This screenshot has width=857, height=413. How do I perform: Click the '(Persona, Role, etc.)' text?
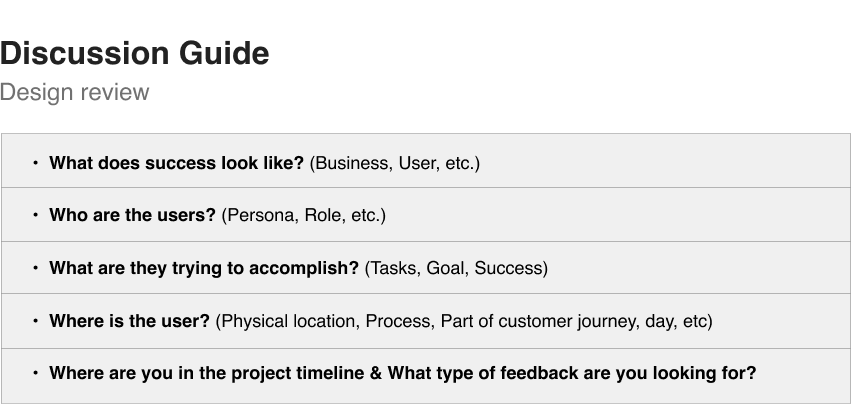pos(303,215)
